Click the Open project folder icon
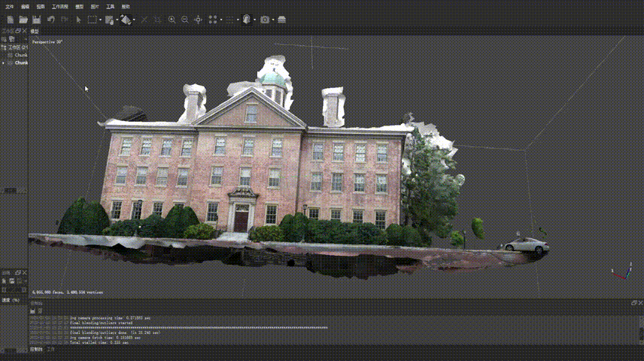The width and height of the screenshot is (644, 361). (23, 19)
